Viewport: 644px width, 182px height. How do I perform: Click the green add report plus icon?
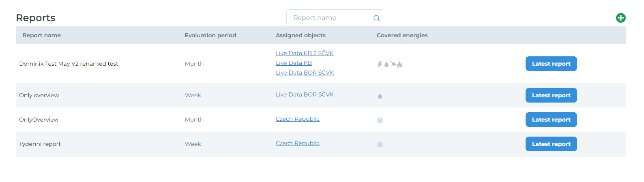point(620,18)
